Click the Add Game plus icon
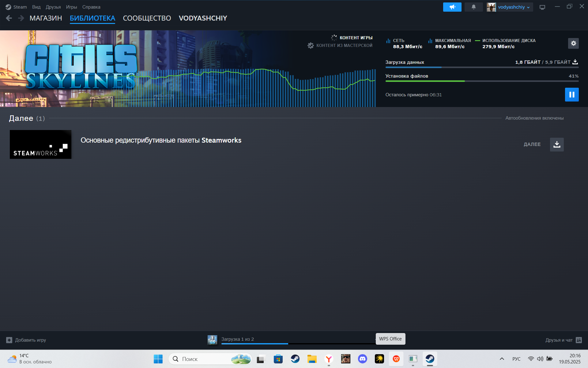Image resolution: width=588 pixels, height=368 pixels. (9, 340)
